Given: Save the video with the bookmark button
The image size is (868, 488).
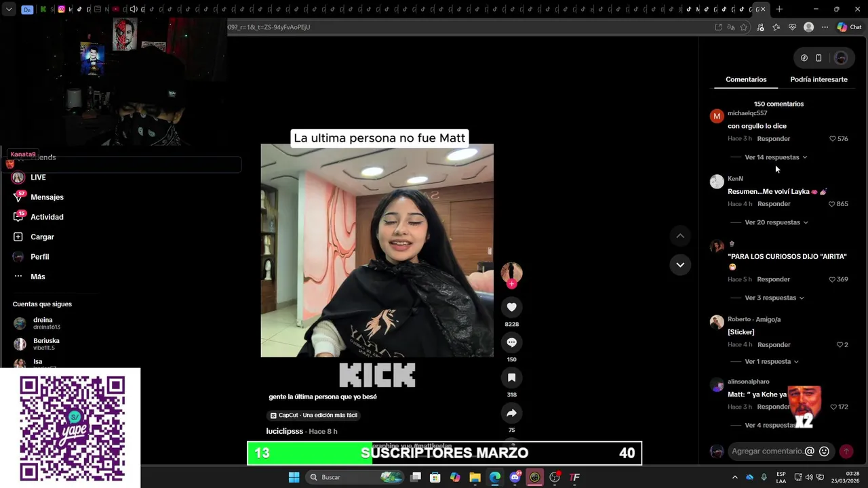Looking at the screenshot, I should click(511, 378).
